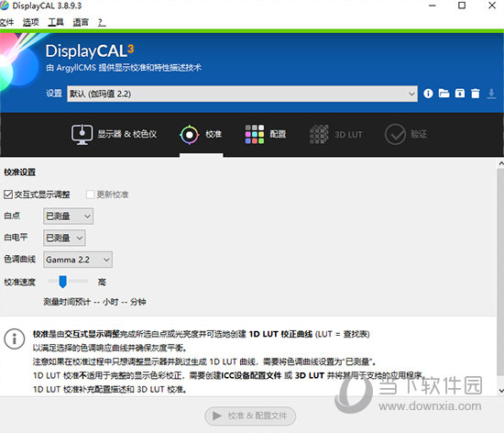The image size is (504, 433).
Task: Click the vertical scrollbar down arrow
Action: pos(500,391)
